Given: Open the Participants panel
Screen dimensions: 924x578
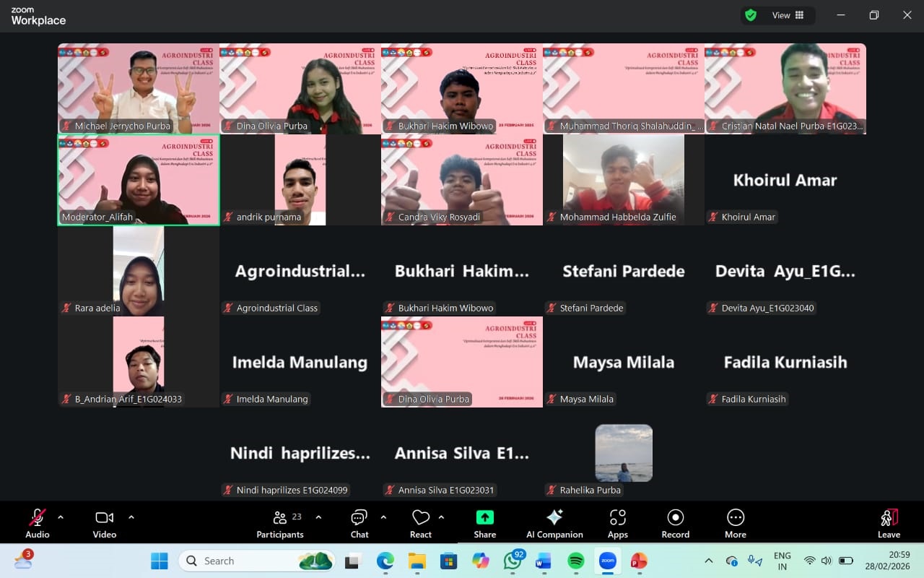Looking at the screenshot, I should click(x=280, y=522).
